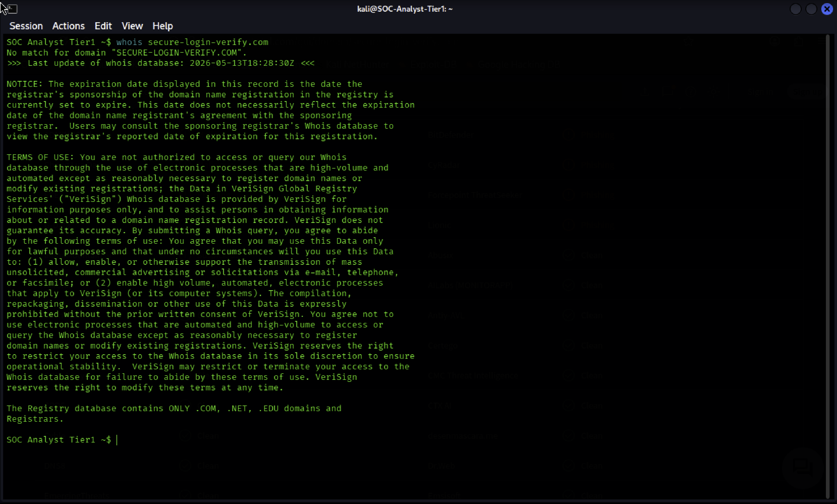Close the terminal window with the X button
The image size is (837, 504).
pos(827,9)
